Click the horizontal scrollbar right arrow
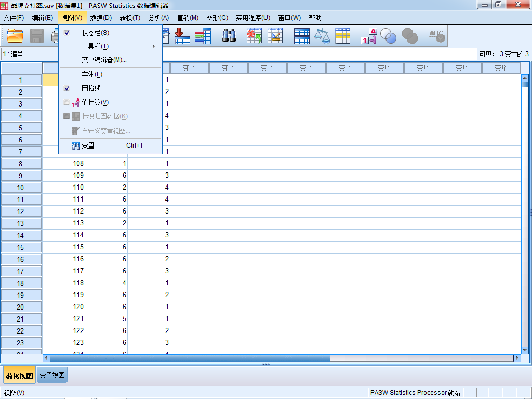 coord(517,358)
